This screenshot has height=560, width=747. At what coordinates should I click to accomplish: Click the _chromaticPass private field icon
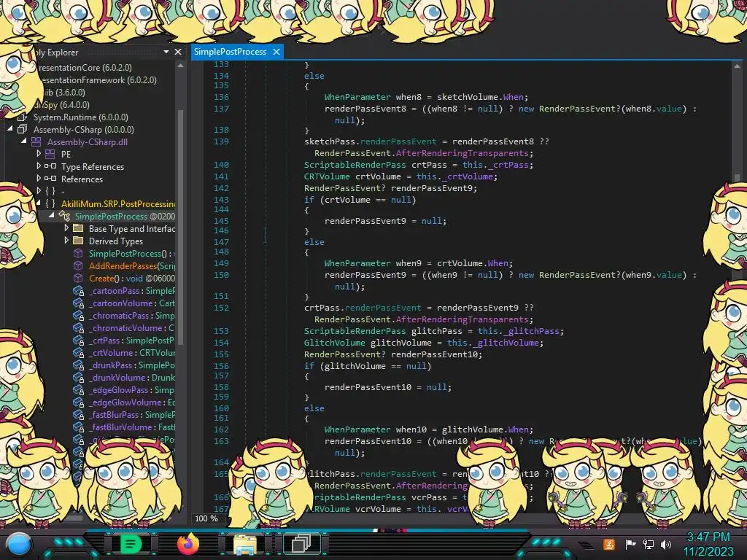click(x=79, y=315)
